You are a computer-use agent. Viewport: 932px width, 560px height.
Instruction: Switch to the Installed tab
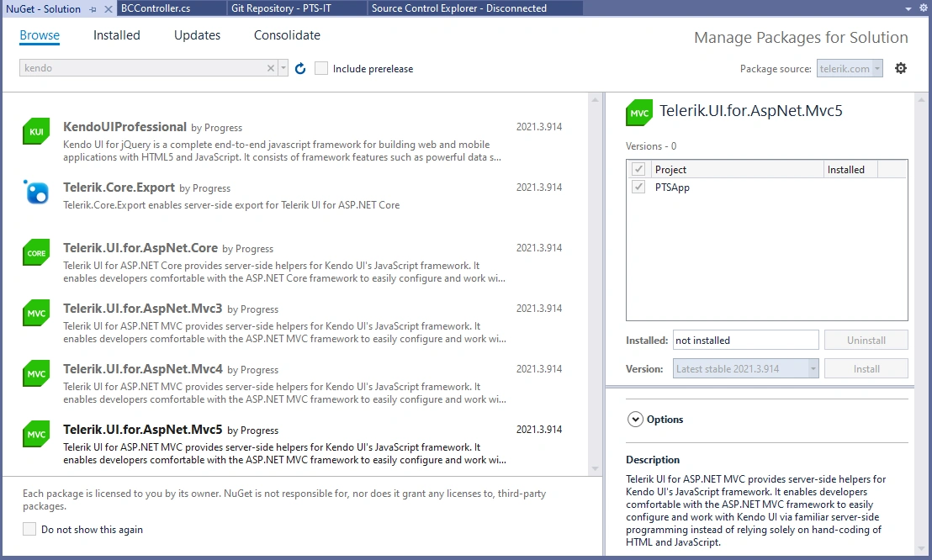[x=116, y=35]
